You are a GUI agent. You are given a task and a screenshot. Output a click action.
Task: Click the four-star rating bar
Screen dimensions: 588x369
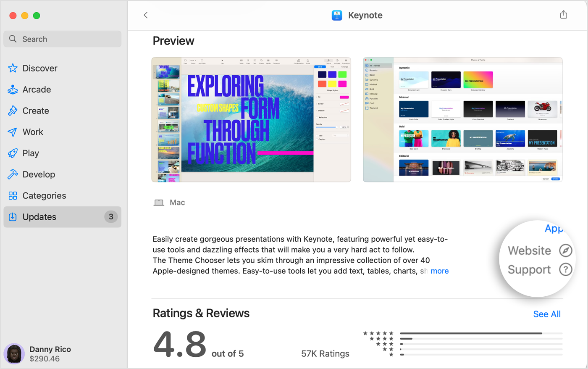point(481,339)
